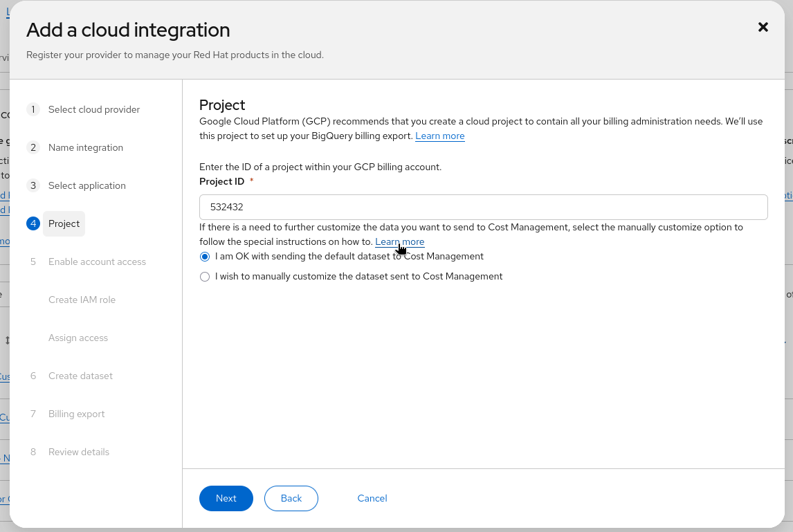
Task: Close the Add a cloud integration dialog
Action: [x=763, y=27]
